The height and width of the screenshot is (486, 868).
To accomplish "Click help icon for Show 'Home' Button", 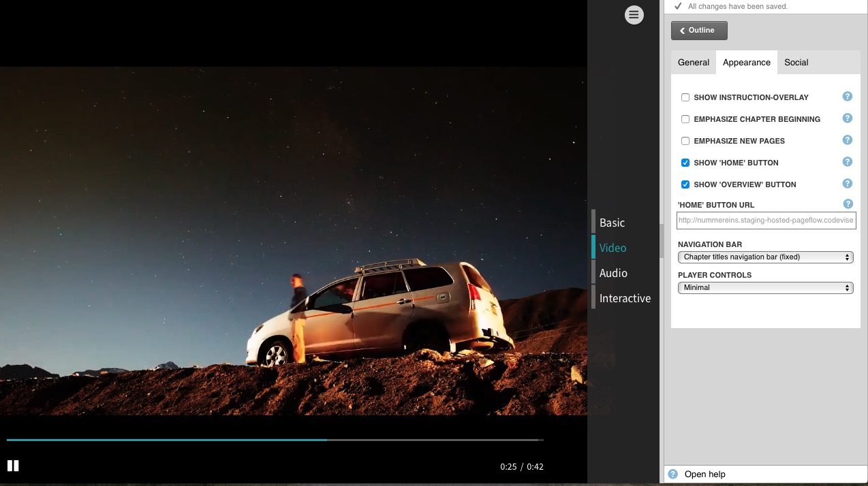I will 848,162.
